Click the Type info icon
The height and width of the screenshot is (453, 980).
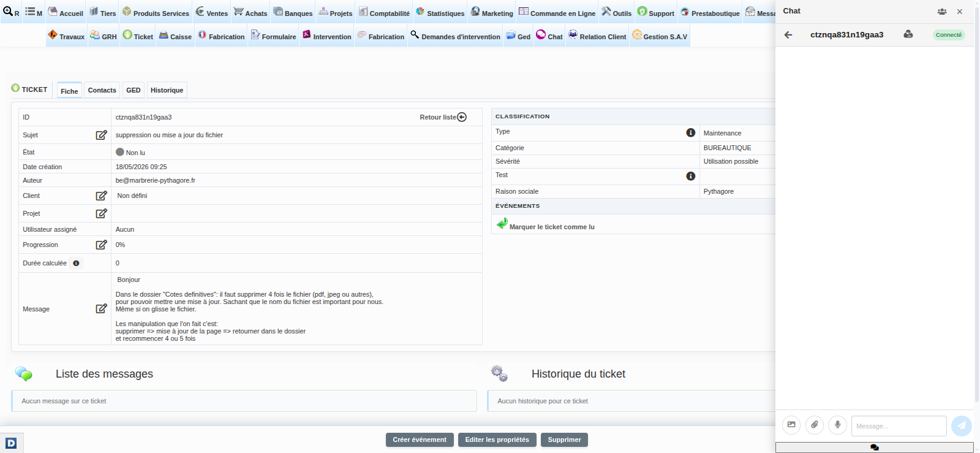[691, 133]
